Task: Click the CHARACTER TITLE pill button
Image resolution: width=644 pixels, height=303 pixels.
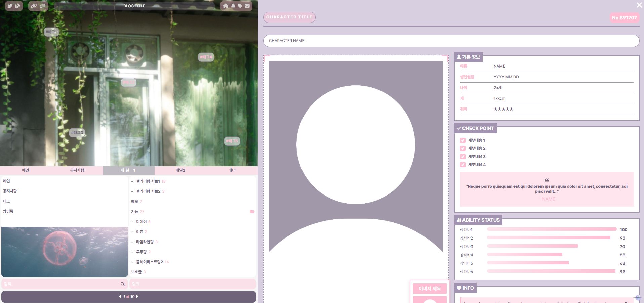Action: pyautogui.click(x=289, y=17)
